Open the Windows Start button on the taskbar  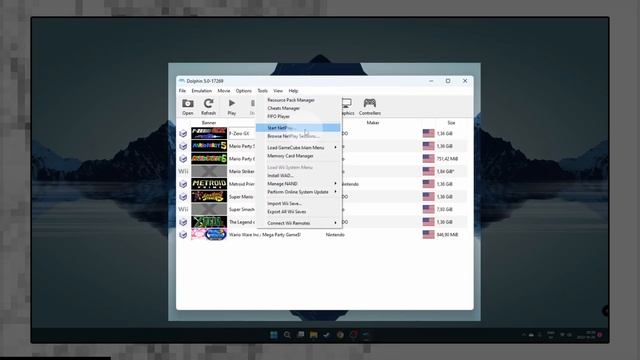(274, 335)
